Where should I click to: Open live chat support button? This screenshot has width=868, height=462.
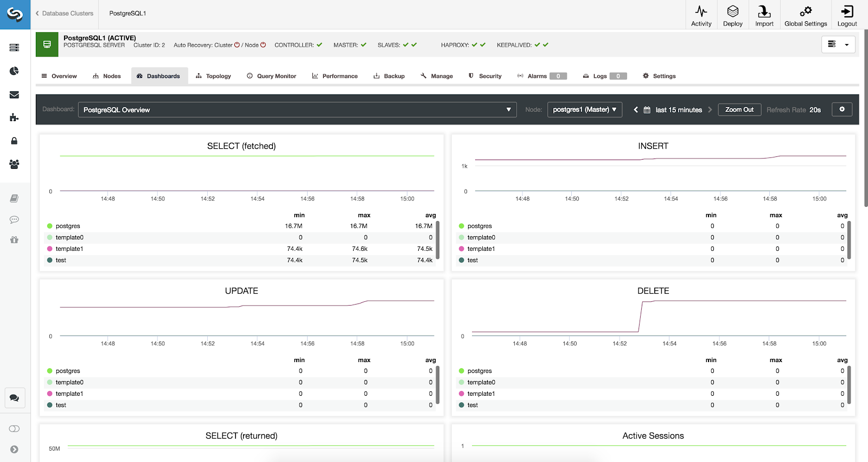coord(15,398)
